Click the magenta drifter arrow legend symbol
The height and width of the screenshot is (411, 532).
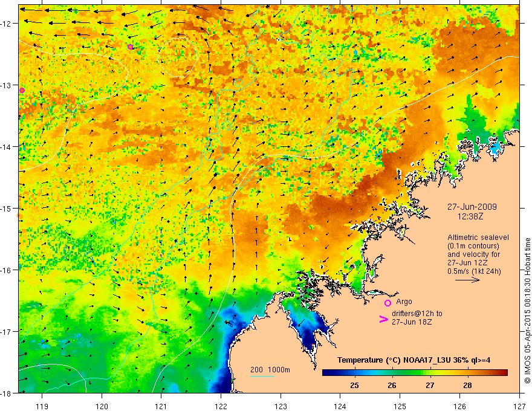(x=383, y=319)
